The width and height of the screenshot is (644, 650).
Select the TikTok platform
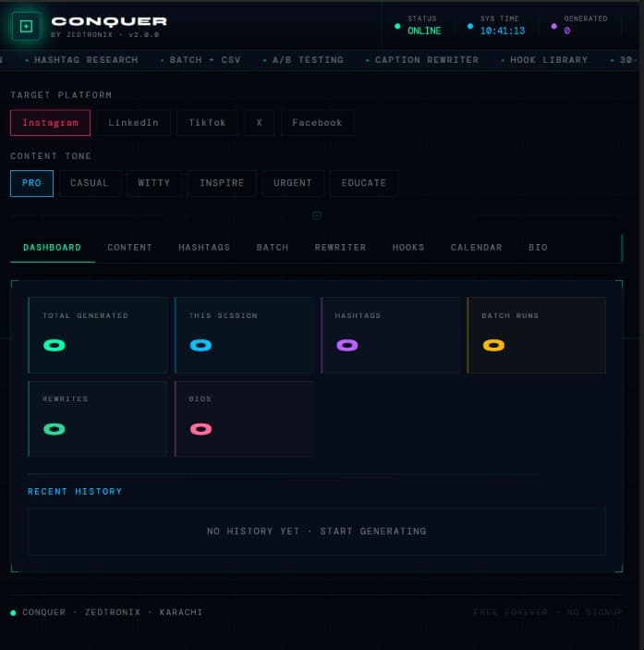207,123
